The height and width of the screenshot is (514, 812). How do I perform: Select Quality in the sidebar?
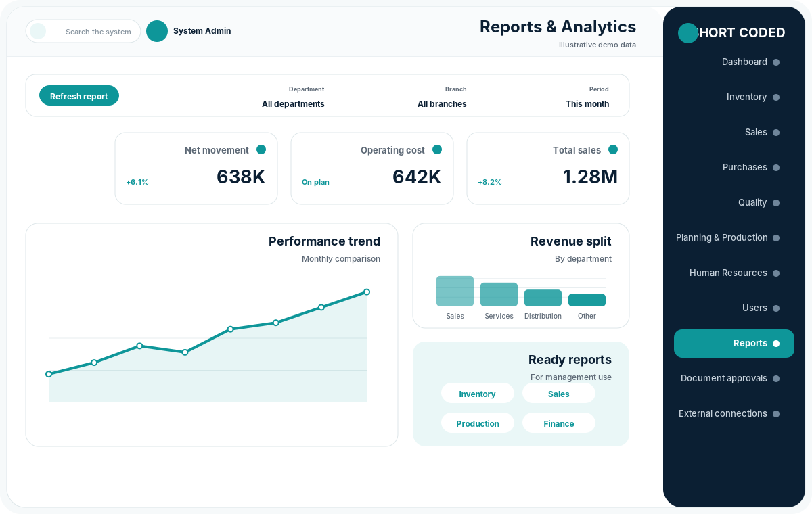pos(734,202)
